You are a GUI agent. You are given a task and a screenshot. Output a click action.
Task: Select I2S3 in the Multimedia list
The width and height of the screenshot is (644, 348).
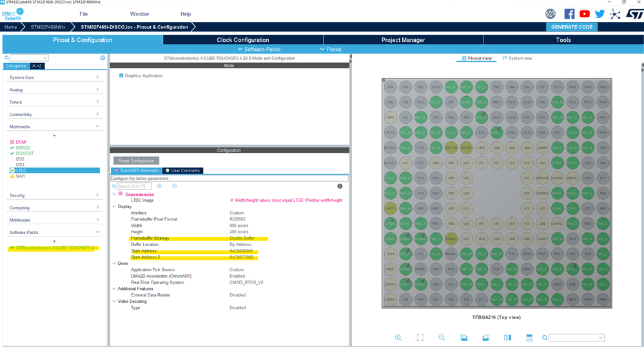tap(20, 164)
